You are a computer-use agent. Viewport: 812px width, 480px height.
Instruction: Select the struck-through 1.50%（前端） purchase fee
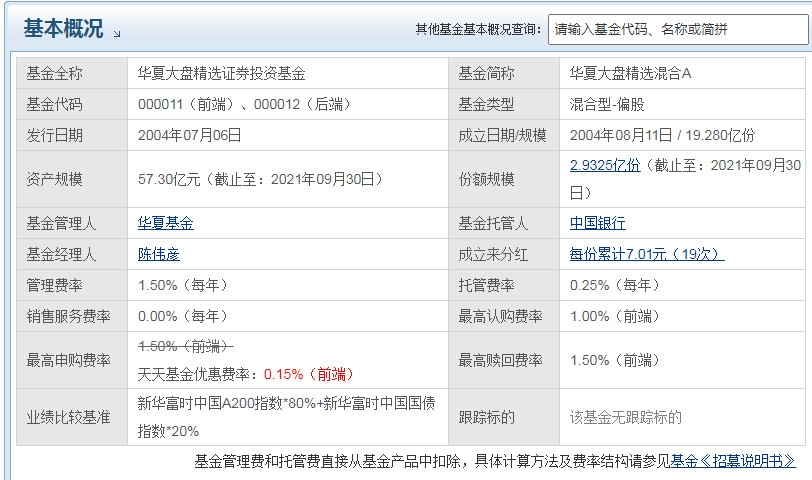tap(185, 346)
